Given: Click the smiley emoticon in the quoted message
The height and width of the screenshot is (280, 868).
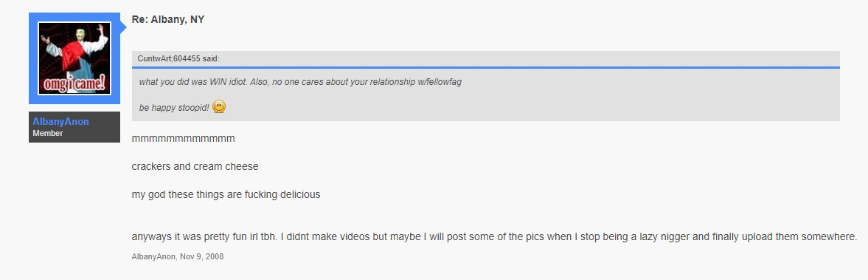Looking at the screenshot, I should point(219,106).
